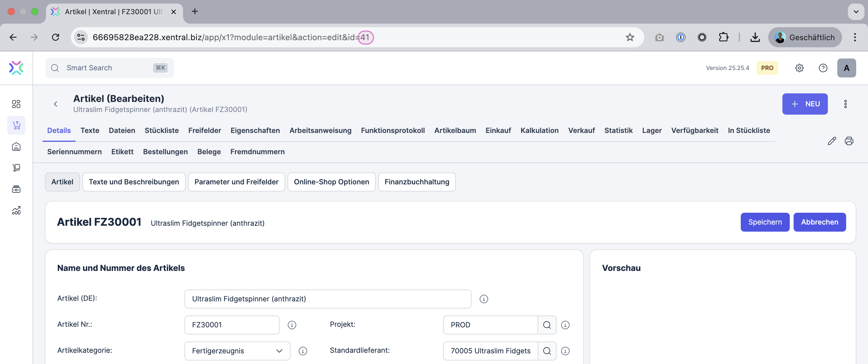Click the help question mark icon
Viewport: 868px width, 364px height.
click(x=823, y=68)
